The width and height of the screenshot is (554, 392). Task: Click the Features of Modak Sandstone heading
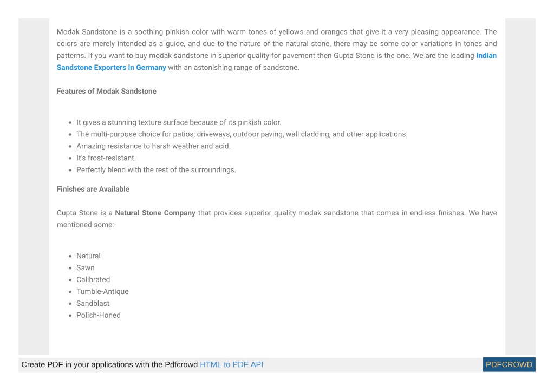(x=106, y=91)
